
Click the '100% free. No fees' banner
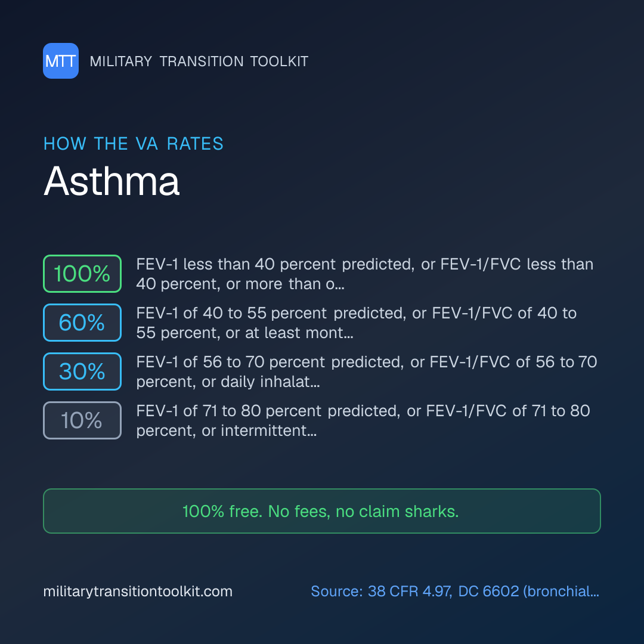coord(322,511)
